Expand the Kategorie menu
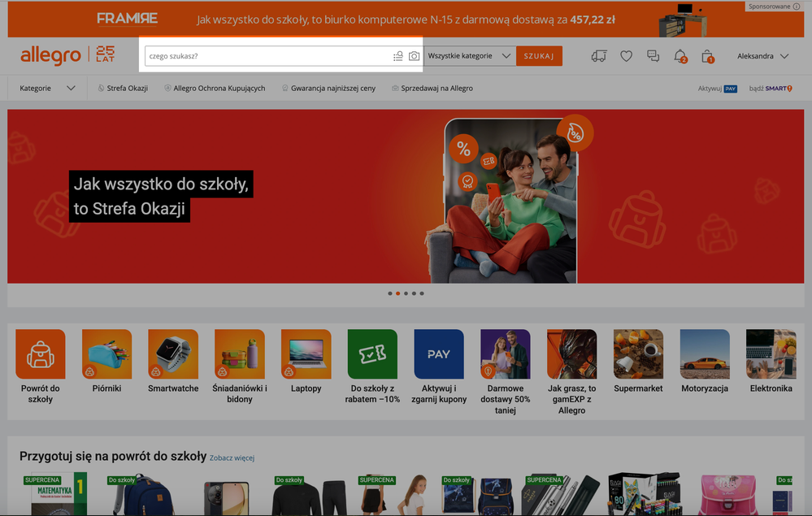This screenshot has width=812, height=516. tap(47, 88)
